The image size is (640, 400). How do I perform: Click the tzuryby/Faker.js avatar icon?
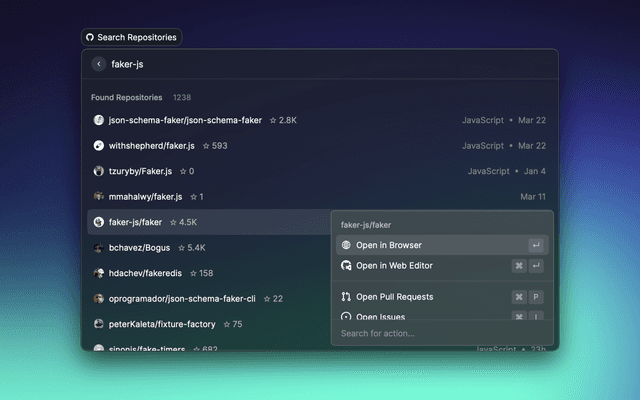point(99,171)
